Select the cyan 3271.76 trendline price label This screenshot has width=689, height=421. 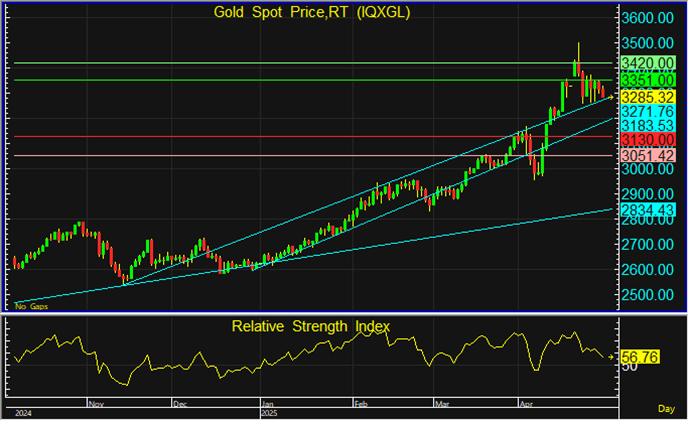coord(647,113)
